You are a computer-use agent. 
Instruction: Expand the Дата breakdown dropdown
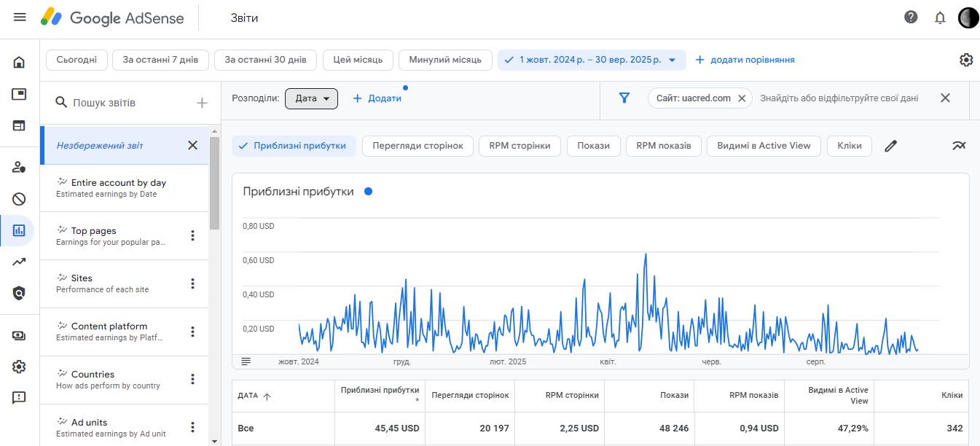point(311,98)
